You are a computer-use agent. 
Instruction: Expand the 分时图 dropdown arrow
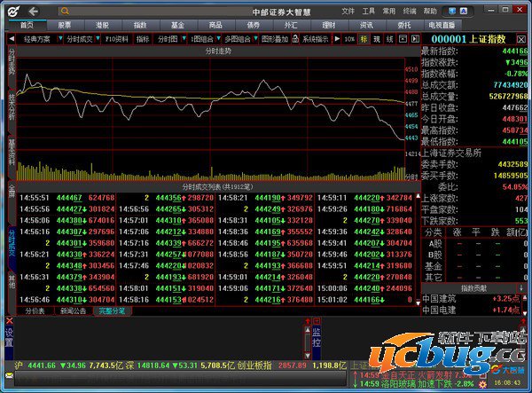[184, 39]
